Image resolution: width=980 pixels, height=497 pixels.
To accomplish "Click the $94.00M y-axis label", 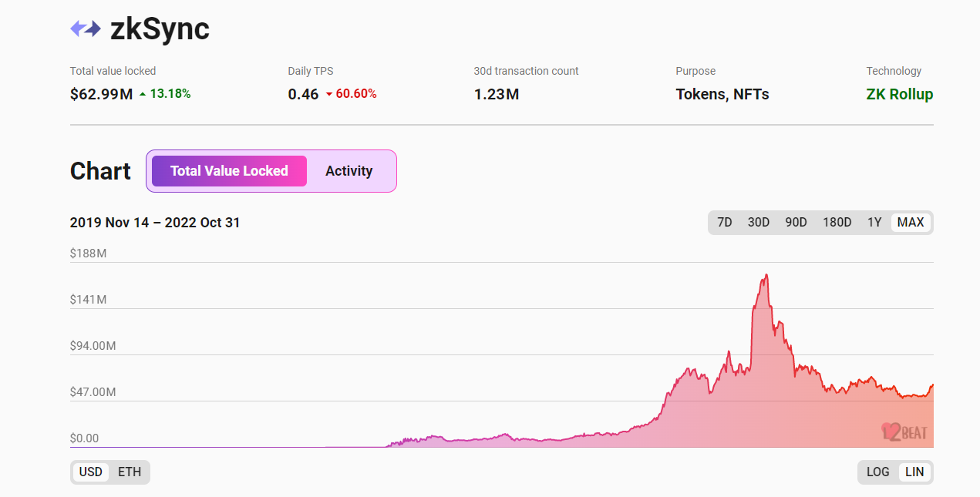I will [x=93, y=345].
